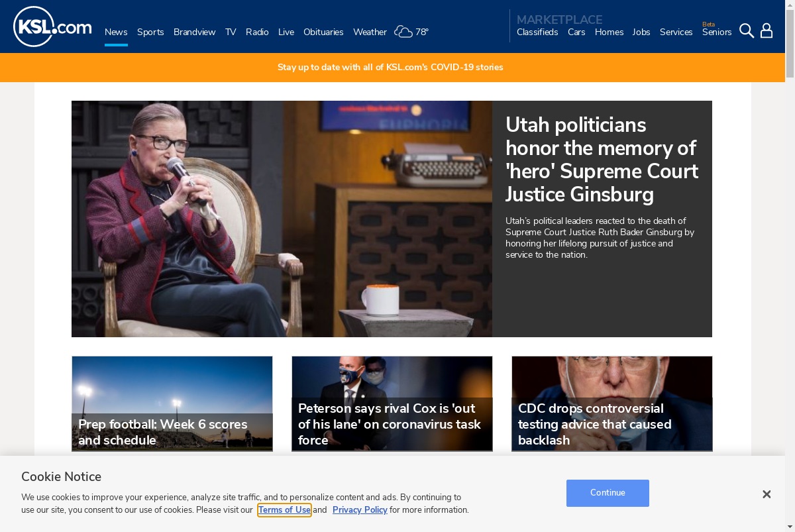Viewport: 795px width, 532px height.
Task: Open Services marketplace
Action: pos(676,32)
